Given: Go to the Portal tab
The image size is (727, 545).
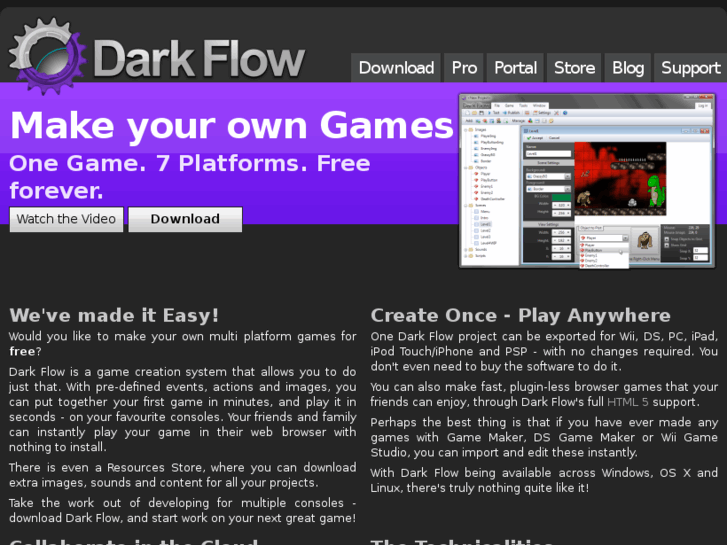Looking at the screenshot, I should coord(515,68).
